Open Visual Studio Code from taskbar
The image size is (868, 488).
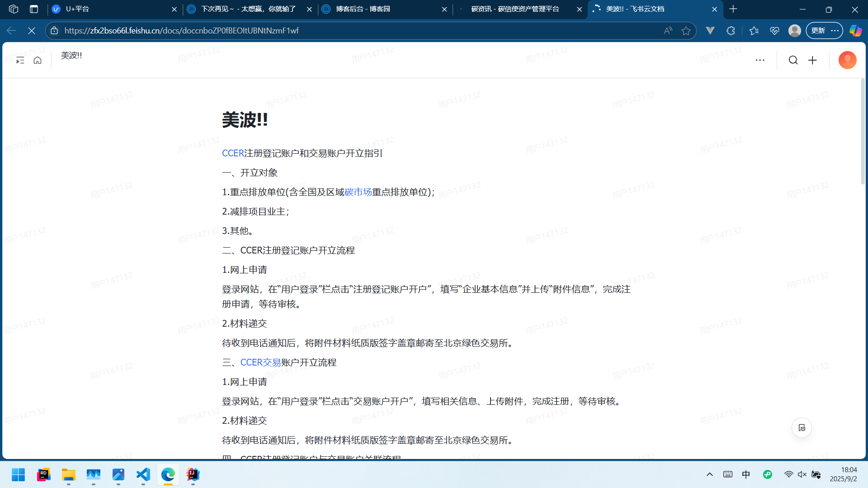click(143, 474)
